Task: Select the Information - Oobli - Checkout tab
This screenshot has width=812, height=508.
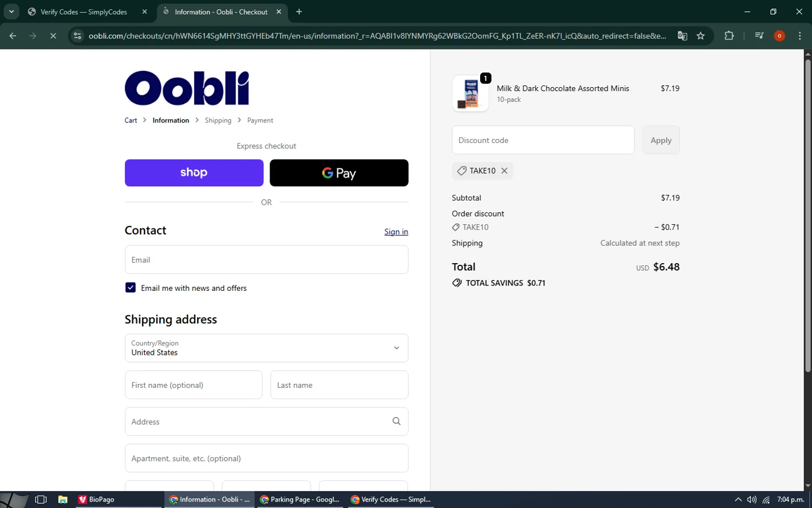Action: 222,12
